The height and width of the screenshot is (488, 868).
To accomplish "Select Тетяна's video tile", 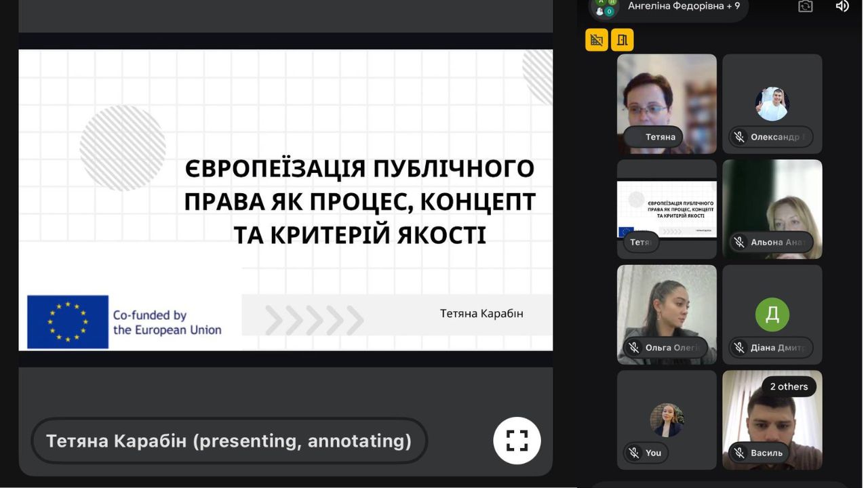I will [x=667, y=95].
